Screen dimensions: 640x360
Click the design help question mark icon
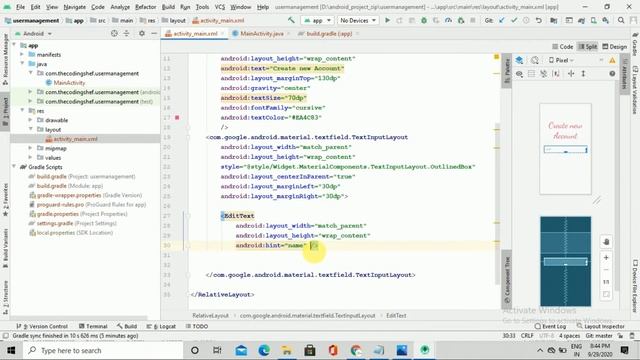[612, 73]
